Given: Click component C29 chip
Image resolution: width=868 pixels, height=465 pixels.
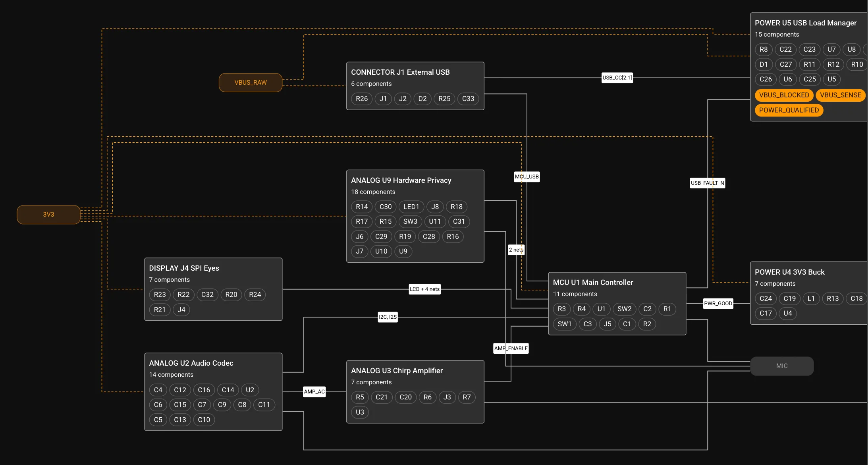Looking at the screenshot, I should [381, 237].
